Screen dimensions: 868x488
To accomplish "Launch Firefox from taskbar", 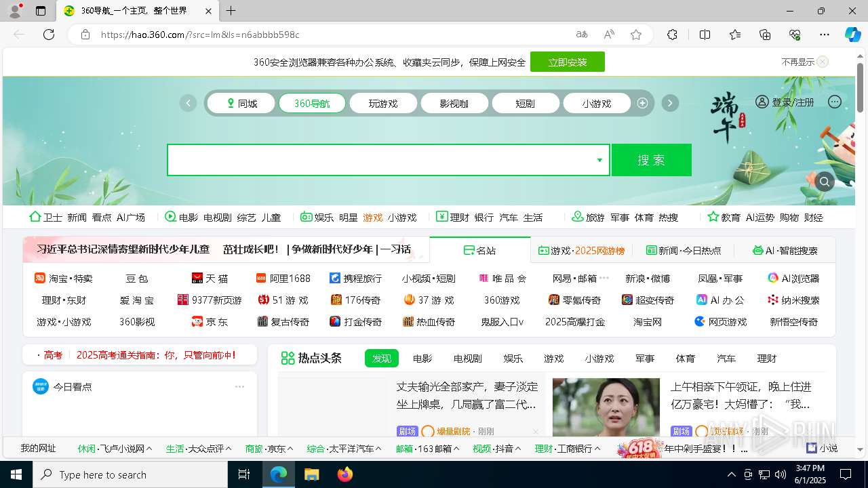I will click(x=345, y=474).
